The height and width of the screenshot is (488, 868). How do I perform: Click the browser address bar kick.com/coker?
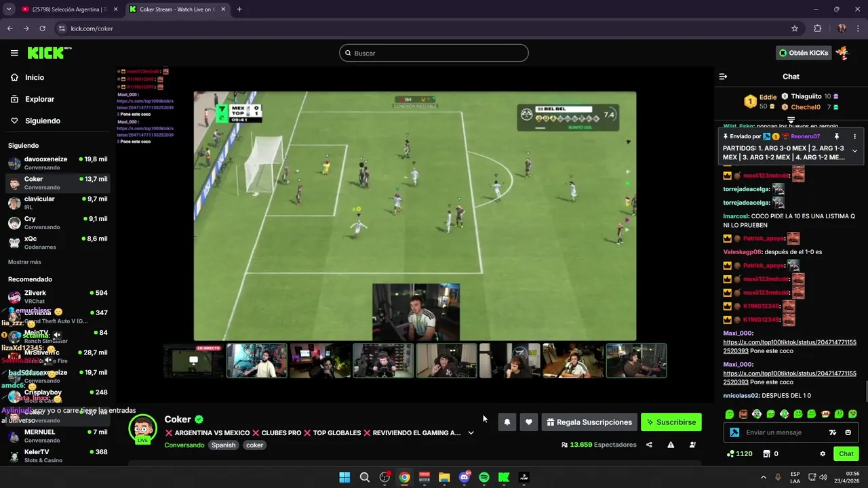(x=92, y=28)
